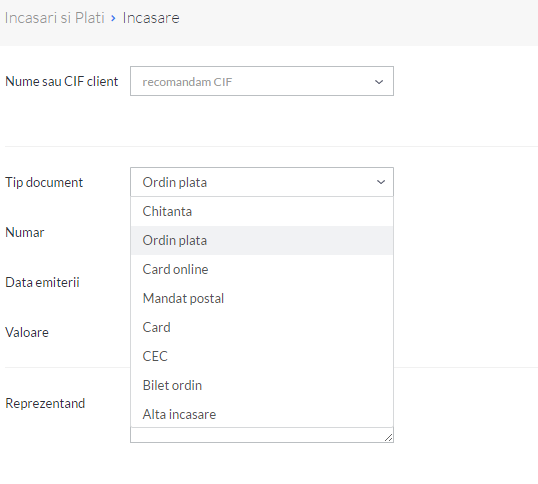Click the breadcrumb separator arrow icon
538x484 pixels.
pyautogui.click(x=113, y=18)
